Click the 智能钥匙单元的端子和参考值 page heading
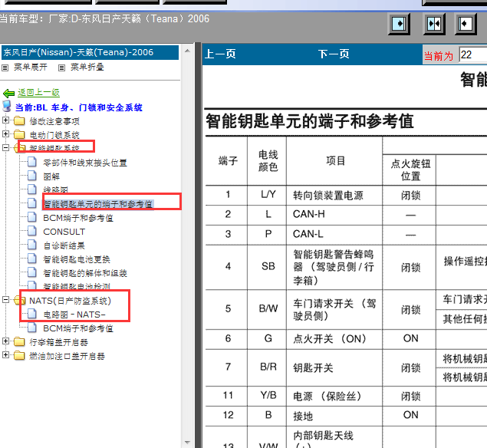Image resolution: width=487 pixels, height=448 pixels. click(310, 121)
